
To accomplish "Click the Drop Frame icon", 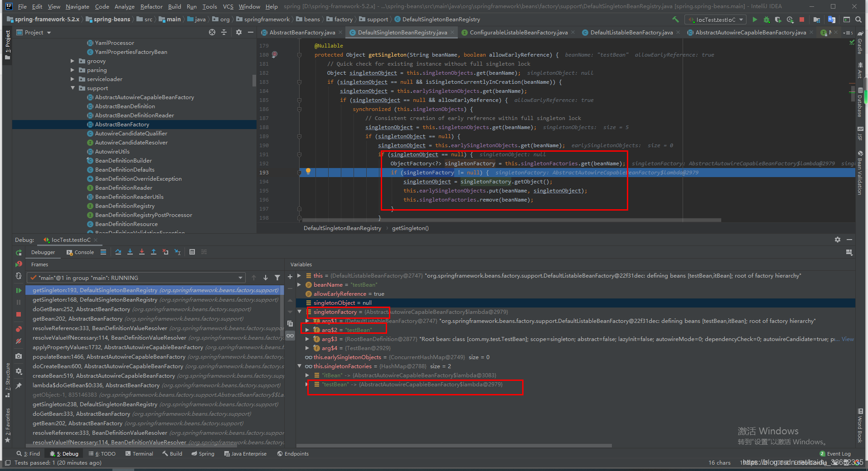I will coord(165,252).
